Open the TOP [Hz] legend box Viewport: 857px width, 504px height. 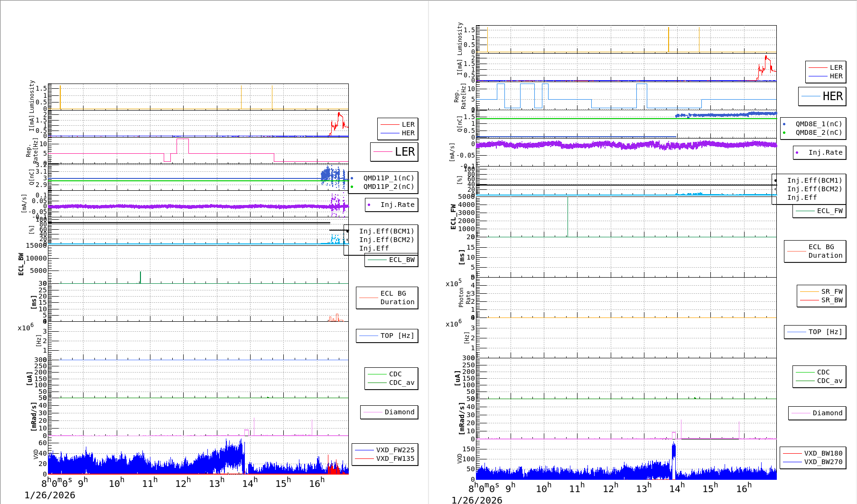pyautogui.click(x=387, y=336)
